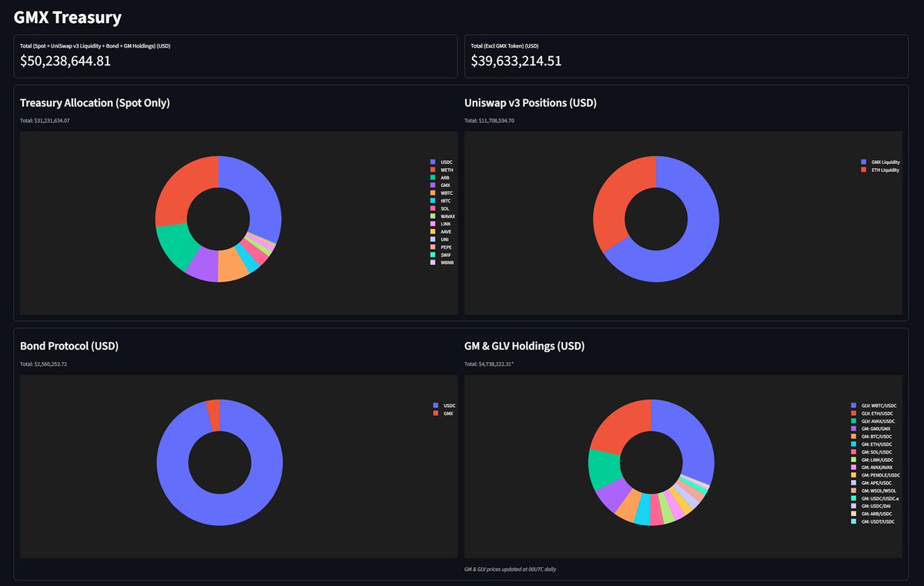Click GM & GLV Holdings (USD) heading
The height and width of the screenshot is (586, 924).
[x=524, y=347]
